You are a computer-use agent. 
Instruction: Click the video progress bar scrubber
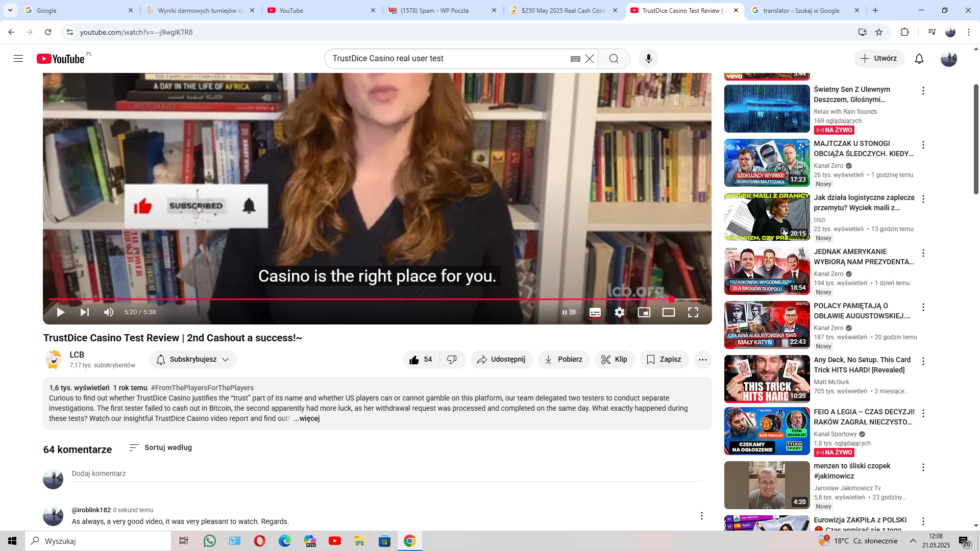672,299
